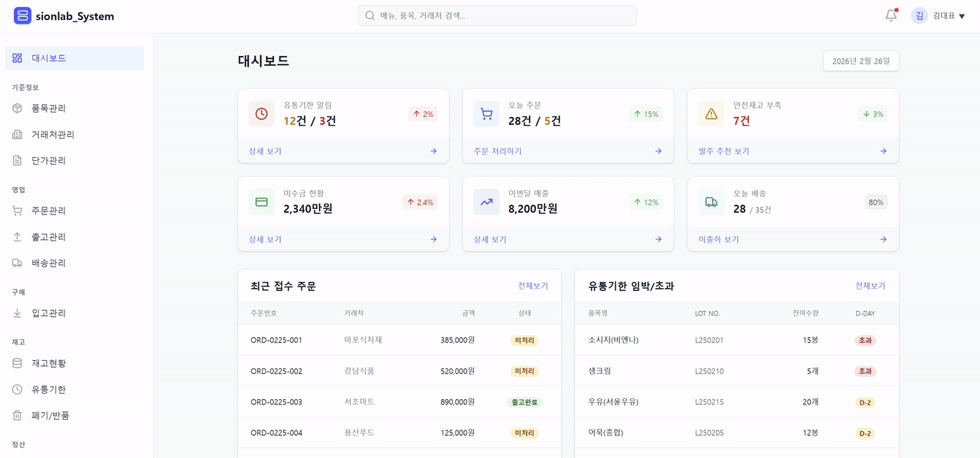Select the truck icon for 배송관리
This screenshot has width=980, height=458.
pos(17,263)
